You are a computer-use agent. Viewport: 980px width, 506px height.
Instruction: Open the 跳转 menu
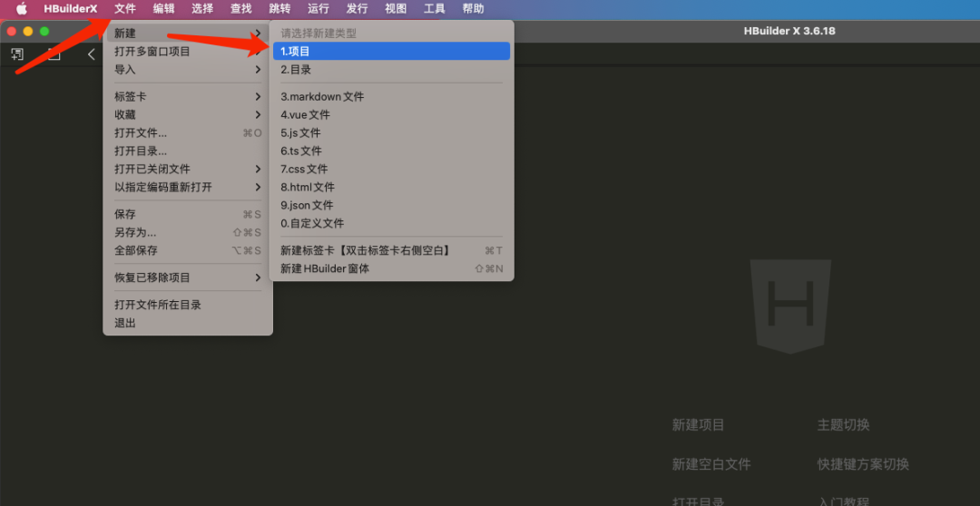coord(279,9)
